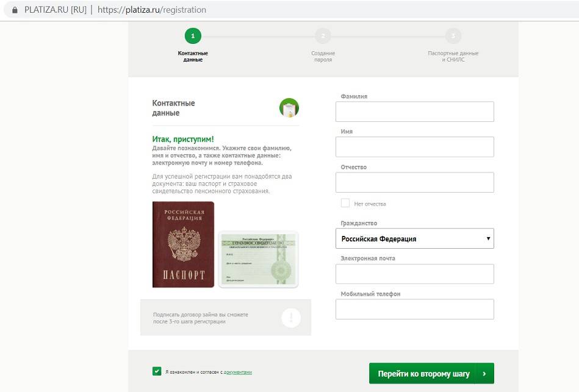Screen dimensions: 579x392
Task: Toggle the documents agreement checkbox
Action: [157, 371]
